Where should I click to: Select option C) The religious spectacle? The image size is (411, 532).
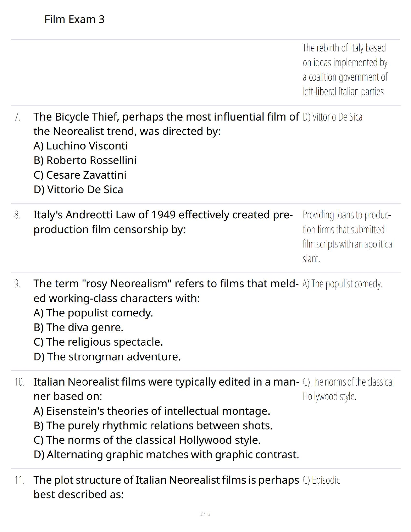[98, 342]
